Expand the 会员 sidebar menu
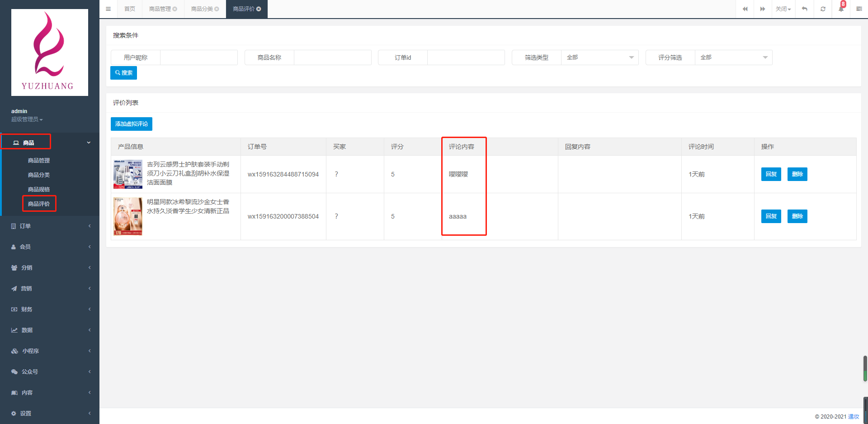The height and width of the screenshot is (424, 868). (x=50, y=247)
